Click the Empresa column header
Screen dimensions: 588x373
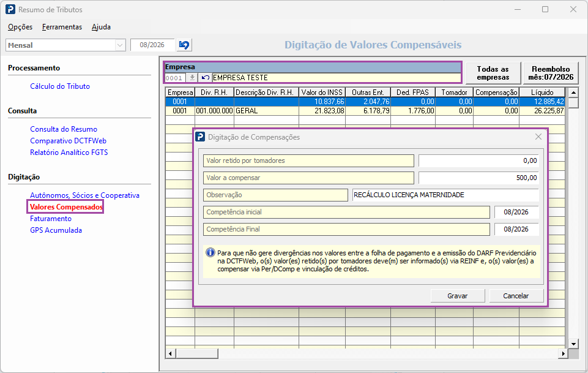(180, 92)
